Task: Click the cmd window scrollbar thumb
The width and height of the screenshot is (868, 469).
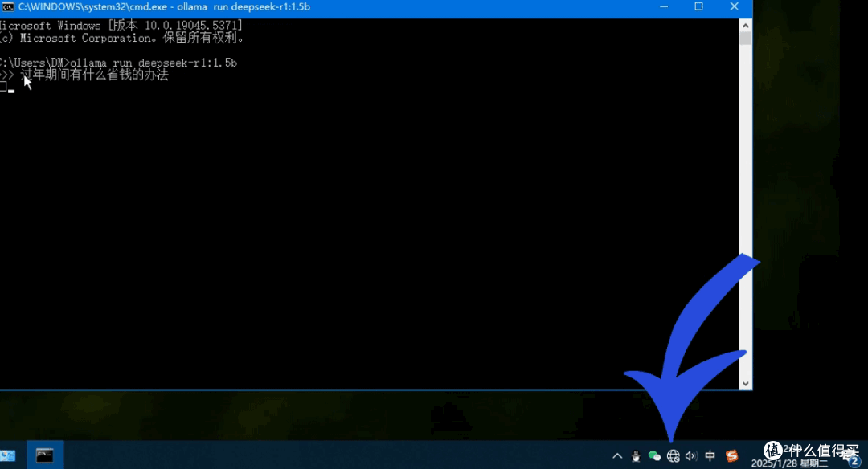Action: coord(746,39)
